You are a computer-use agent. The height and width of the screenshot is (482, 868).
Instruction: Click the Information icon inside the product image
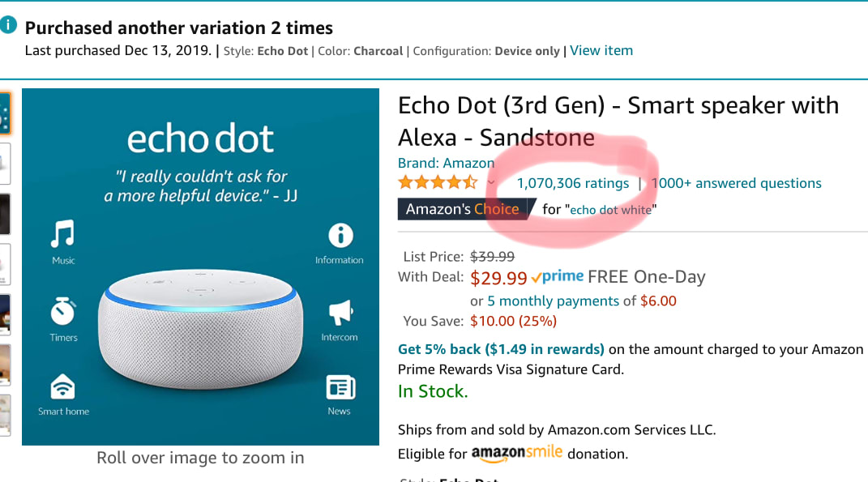pos(340,236)
